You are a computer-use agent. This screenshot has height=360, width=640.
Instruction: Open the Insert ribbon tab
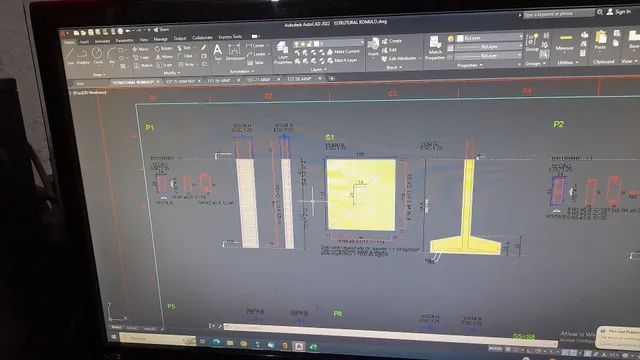[x=84, y=42]
